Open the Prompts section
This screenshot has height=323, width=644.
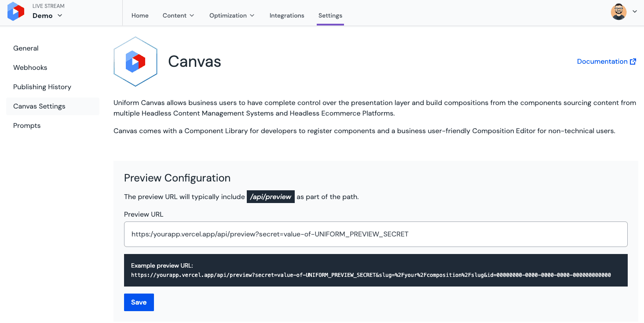(x=27, y=125)
